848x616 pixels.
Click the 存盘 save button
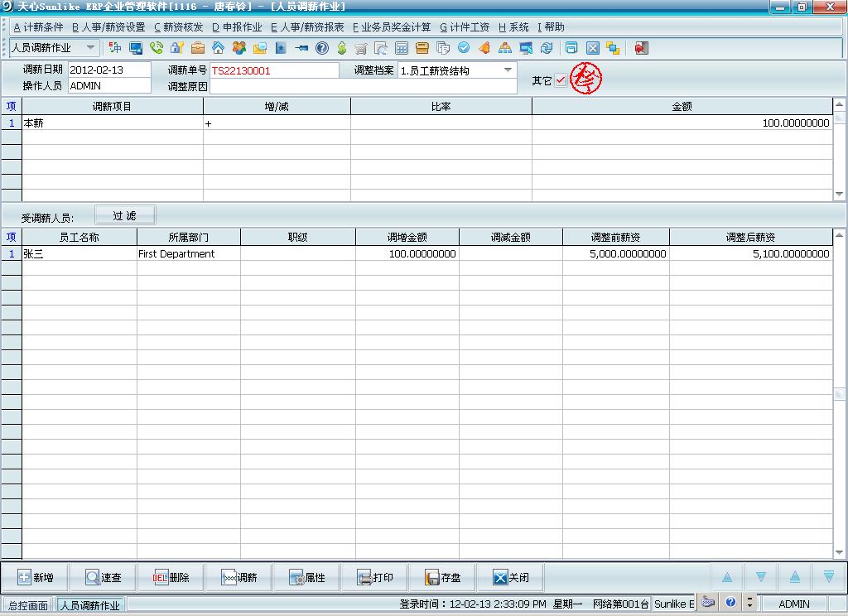click(443, 578)
